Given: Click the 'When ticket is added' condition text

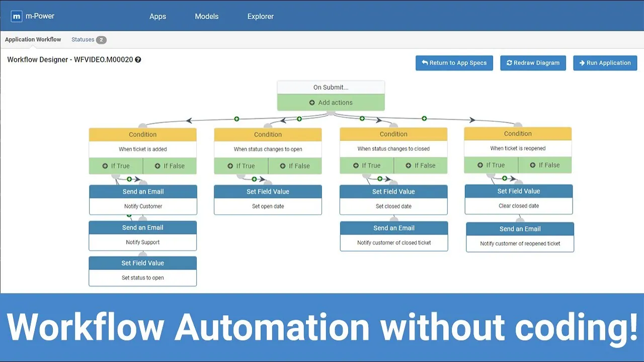Looking at the screenshot, I should 143,149.
